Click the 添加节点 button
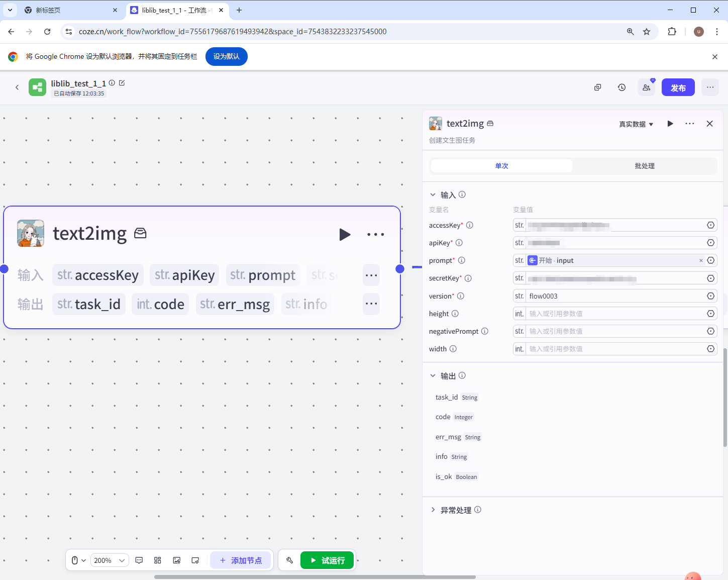Viewport: 728px width, 580px height. pos(241,560)
